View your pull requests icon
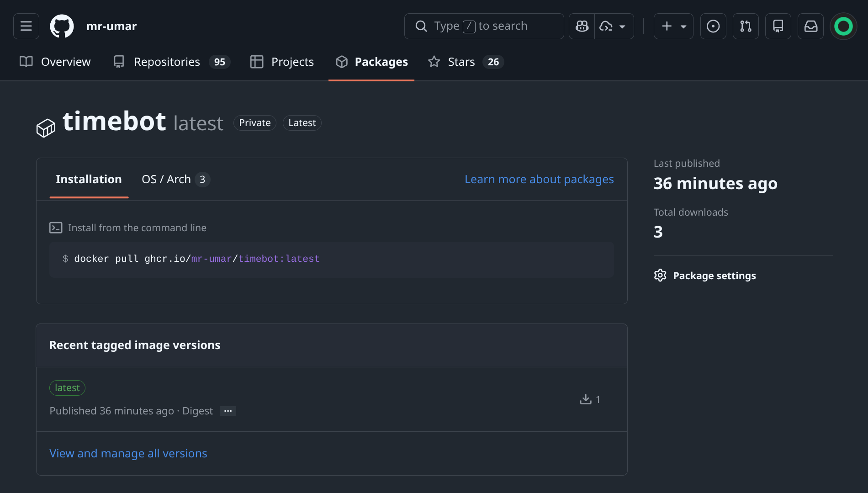This screenshot has height=493, width=868. pyautogui.click(x=746, y=26)
